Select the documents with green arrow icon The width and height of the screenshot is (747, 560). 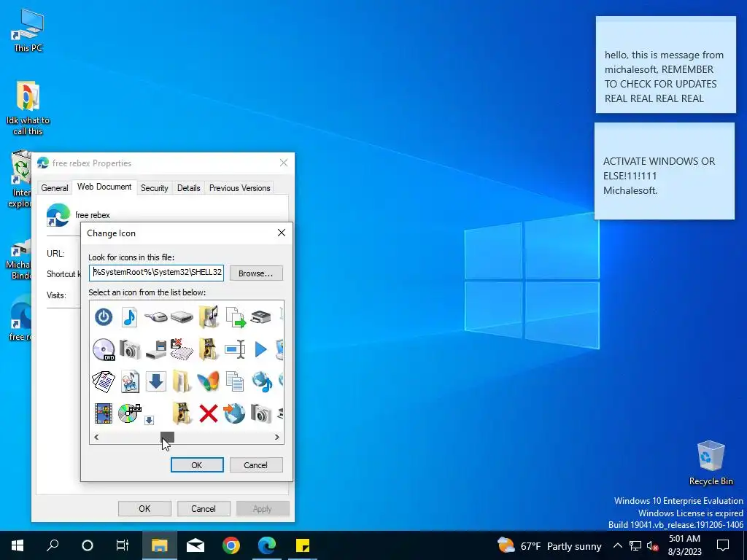pos(235,317)
